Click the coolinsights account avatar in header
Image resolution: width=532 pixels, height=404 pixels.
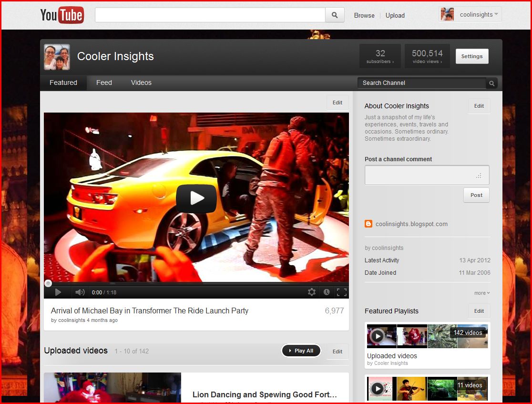(447, 14)
